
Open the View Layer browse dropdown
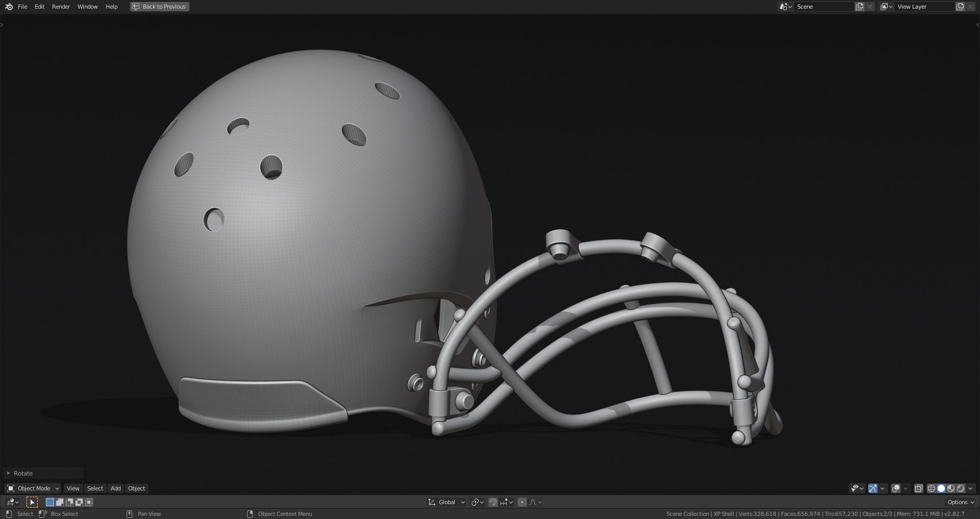pyautogui.click(x=887, y=7)
